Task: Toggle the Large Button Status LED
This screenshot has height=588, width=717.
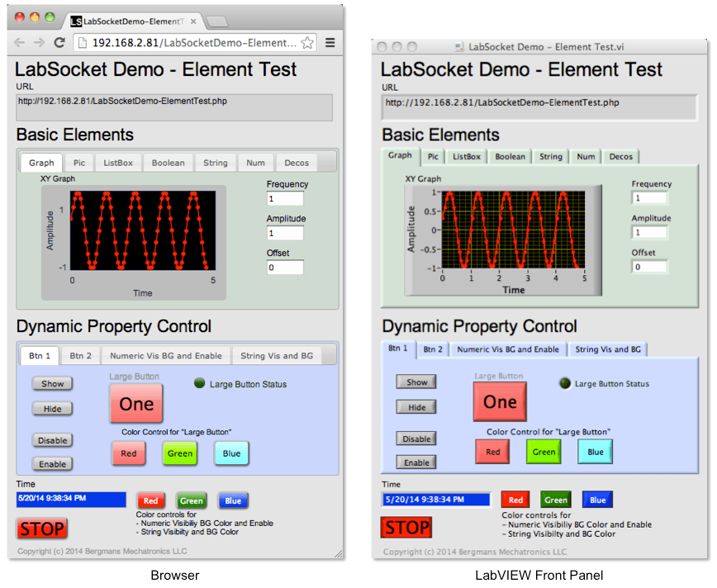Action: coord(198,383)
